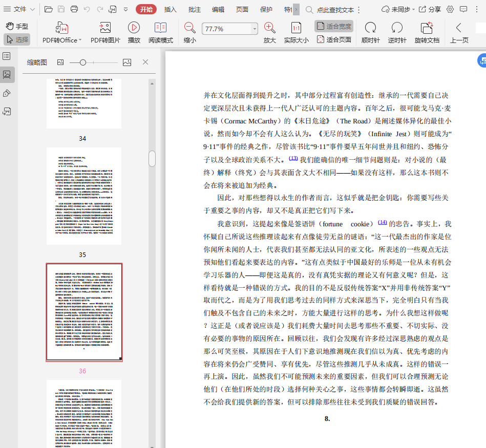Open the search options kebab menu
Viewport: 486px width, 448px height.
coord(358,10)
